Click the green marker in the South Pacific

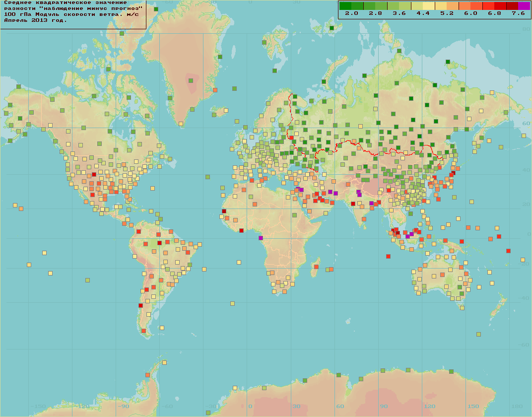pyautogui.click(x=87, y=280)
